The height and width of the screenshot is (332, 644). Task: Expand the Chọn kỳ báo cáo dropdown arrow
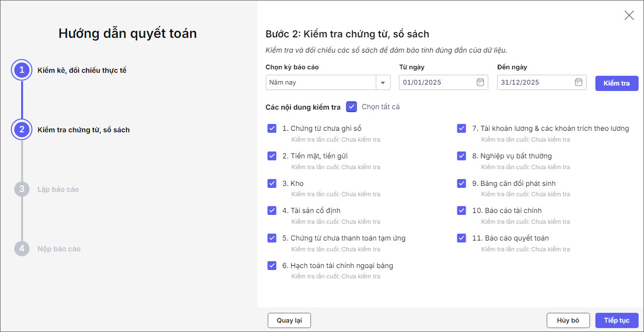[x=383, y=83]
